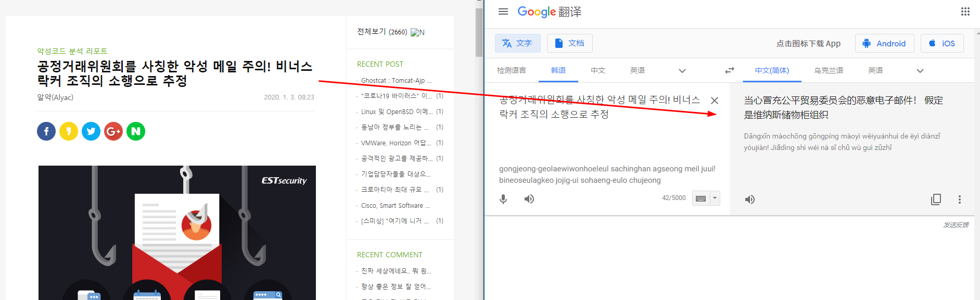Open recent post 기업담당자들을 대상으
This screenshot has width=980, height=300.
[x=396, y=174]
